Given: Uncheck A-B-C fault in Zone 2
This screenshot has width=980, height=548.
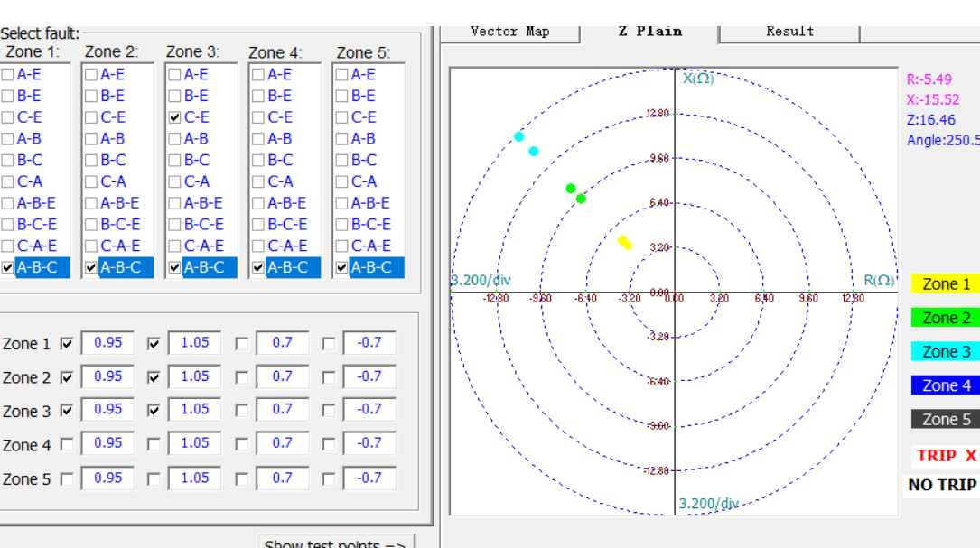Looking at the screenshot, I should click(x=90, y=267).
